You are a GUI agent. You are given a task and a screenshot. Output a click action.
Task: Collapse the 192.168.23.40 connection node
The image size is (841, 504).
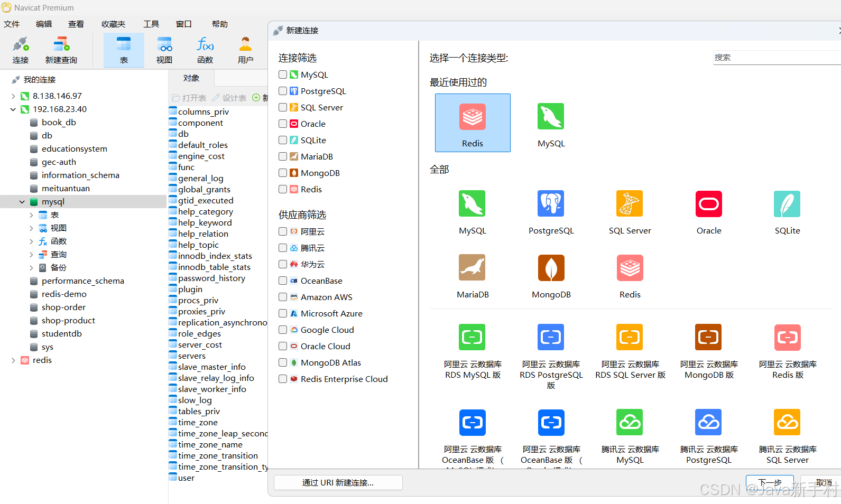(x=13, y=109)
